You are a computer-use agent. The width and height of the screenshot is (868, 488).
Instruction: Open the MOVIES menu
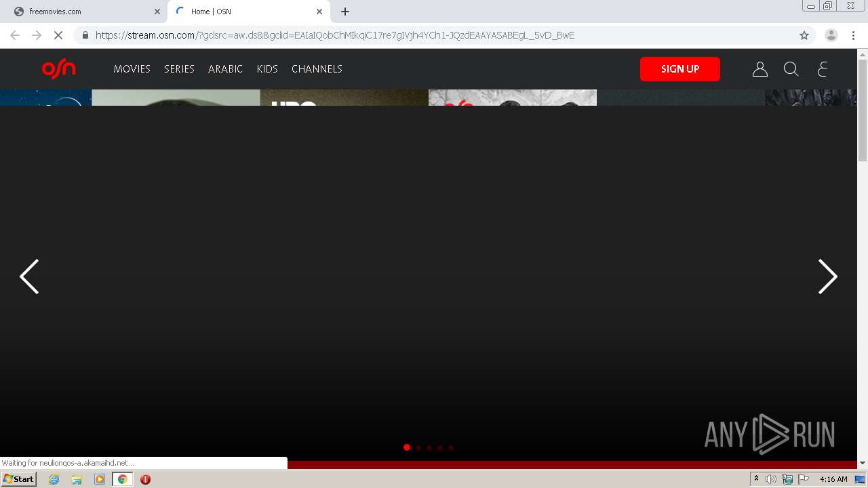pyautogui.click(x=132, y=68)
